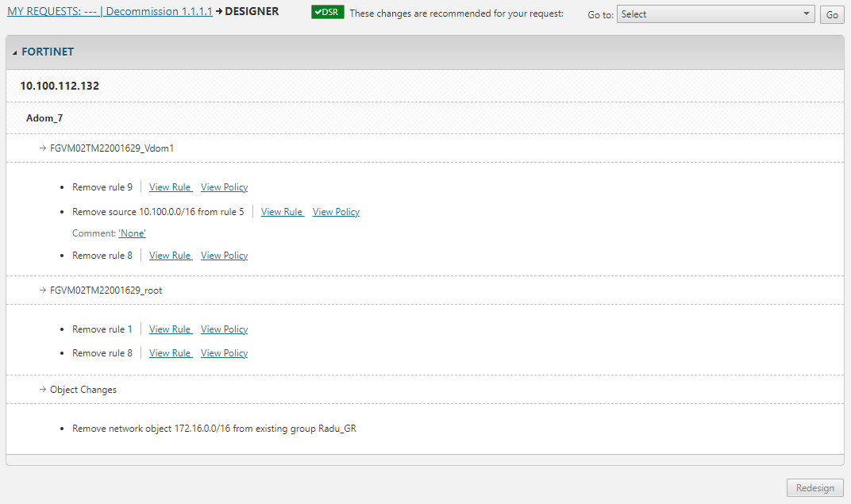851x504 pixels.
Task: Select the Object Changes arrow item
Action: coord(83,390)
